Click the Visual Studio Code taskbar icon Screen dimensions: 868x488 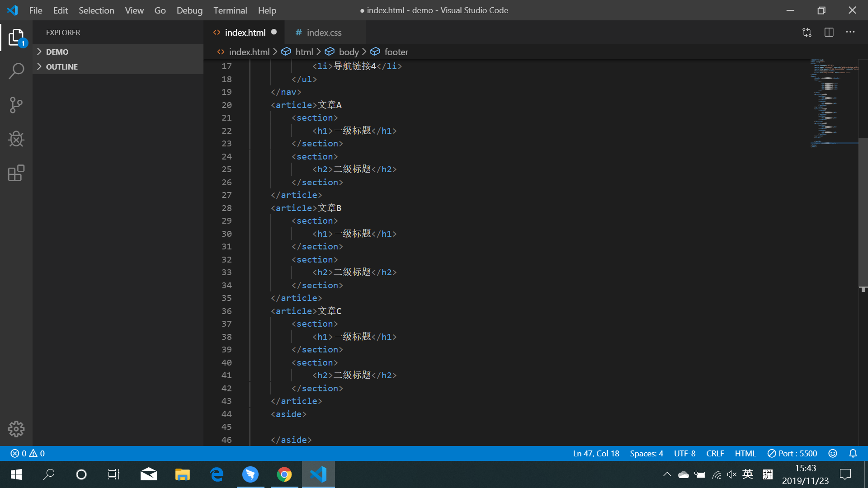tap(318, 474)
